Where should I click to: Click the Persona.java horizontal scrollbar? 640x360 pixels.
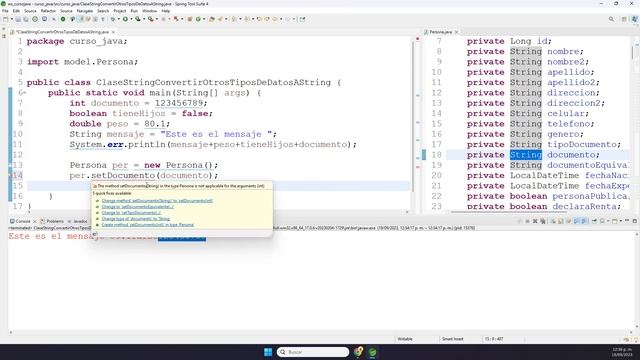(x=508, y=212)
